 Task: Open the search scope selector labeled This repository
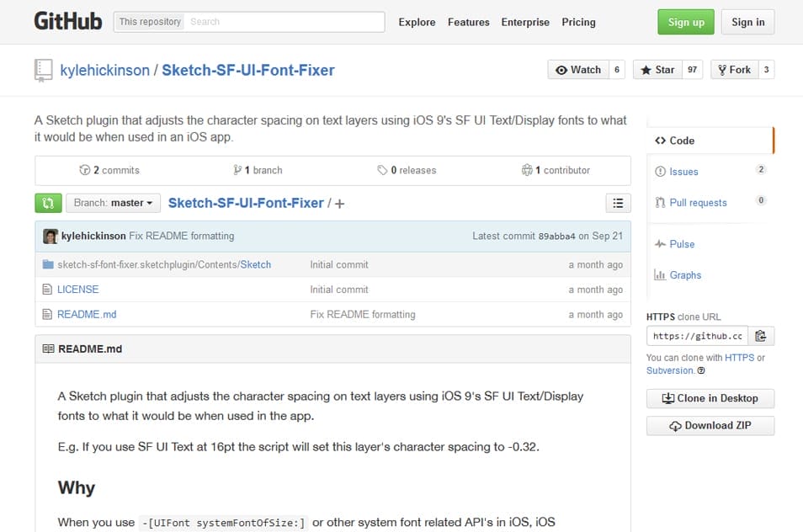(x=149, y=21)
